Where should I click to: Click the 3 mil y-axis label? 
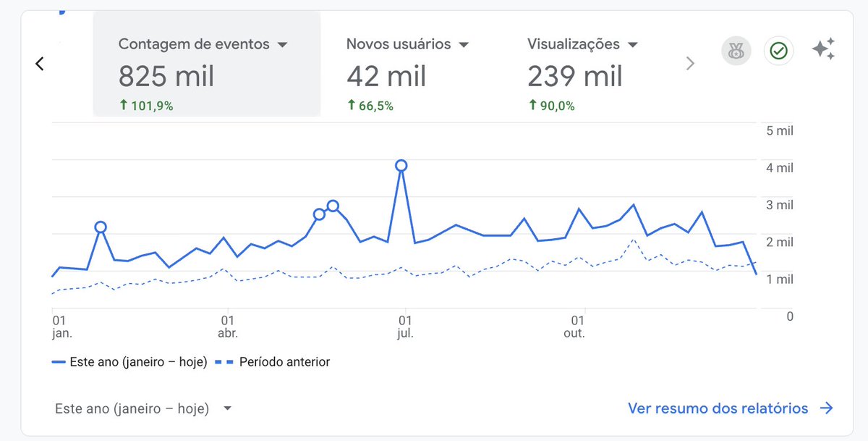tap(780, 205)
